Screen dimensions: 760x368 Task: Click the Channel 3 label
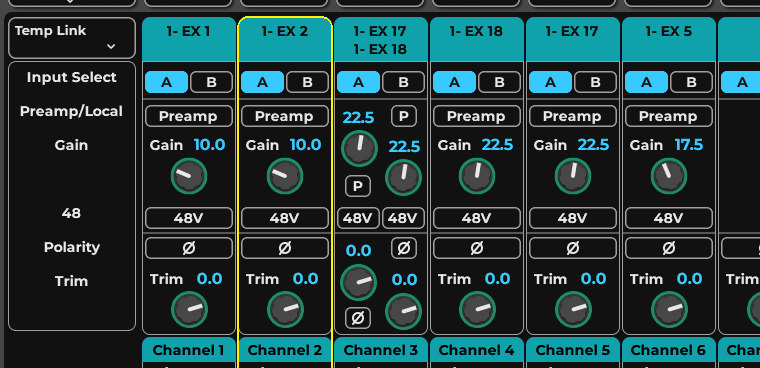[x=381, y=350]
